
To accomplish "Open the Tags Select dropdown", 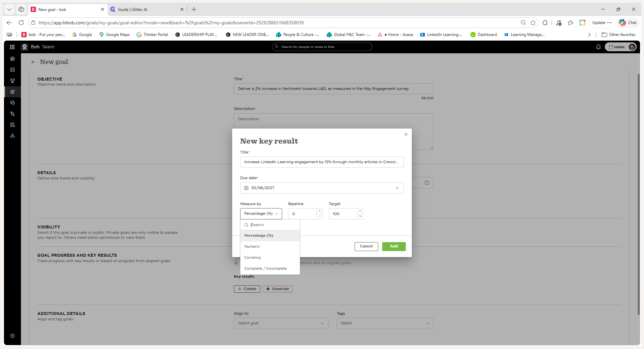I will coord(385,323).
